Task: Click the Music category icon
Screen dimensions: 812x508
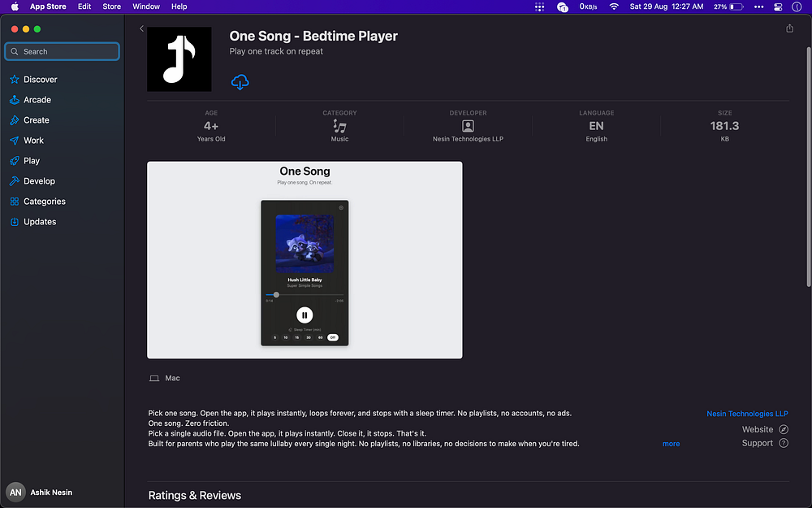Action: (339, 126)
